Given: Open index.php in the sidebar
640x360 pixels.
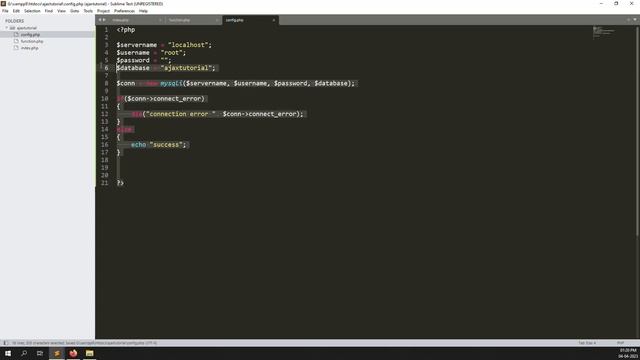Looking at the screenshot, I should [x=29, y=48].
